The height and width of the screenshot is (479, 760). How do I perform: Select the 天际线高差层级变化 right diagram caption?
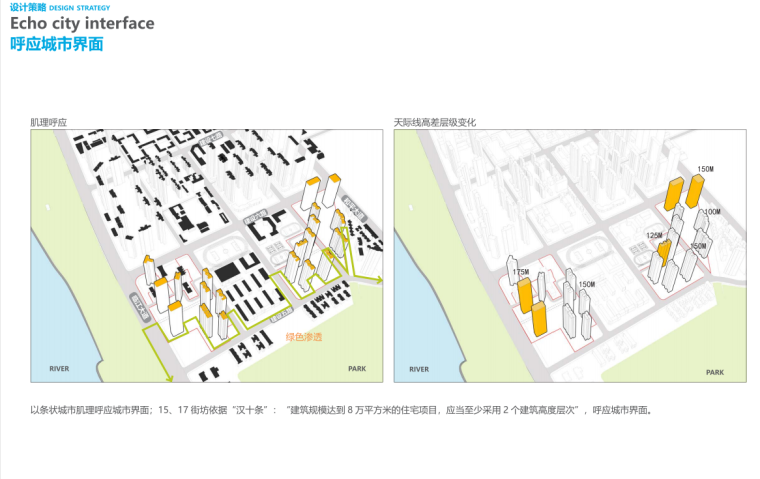click(435, 122)
